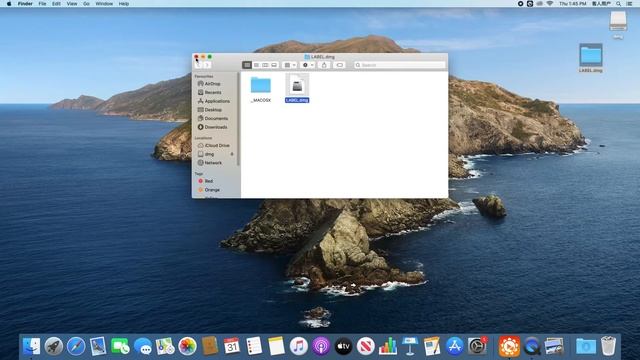The image size is (640, 360).
Task: Open Keynote from the Dock
Action: (x=410, y=347)
